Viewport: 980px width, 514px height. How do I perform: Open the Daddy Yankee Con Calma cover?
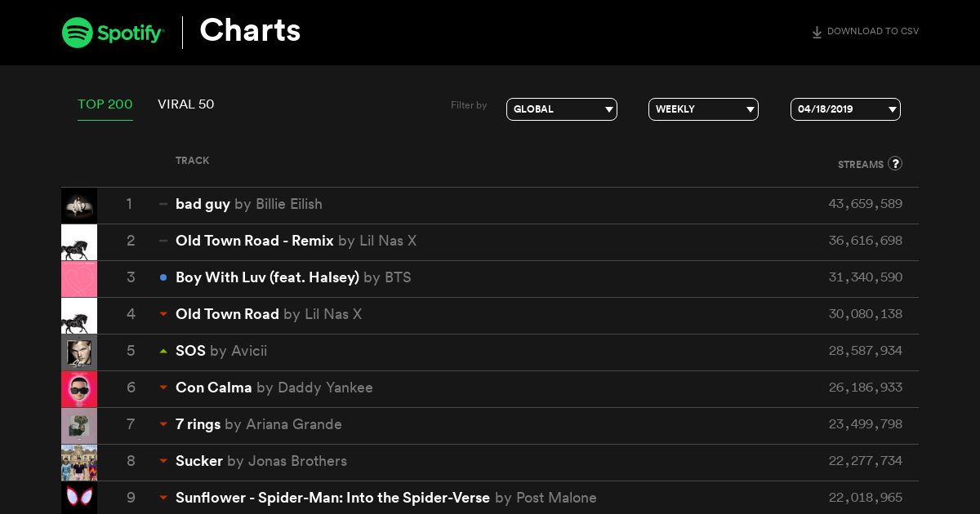(x=79, y=389)
